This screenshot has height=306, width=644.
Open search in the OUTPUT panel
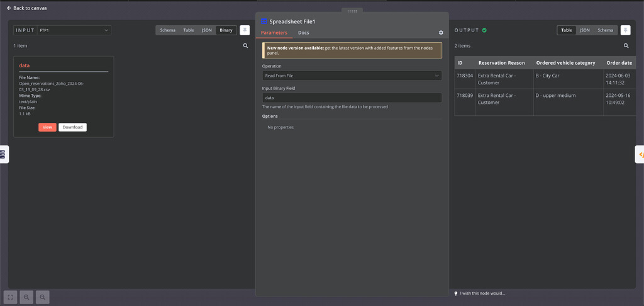[626, 46]
